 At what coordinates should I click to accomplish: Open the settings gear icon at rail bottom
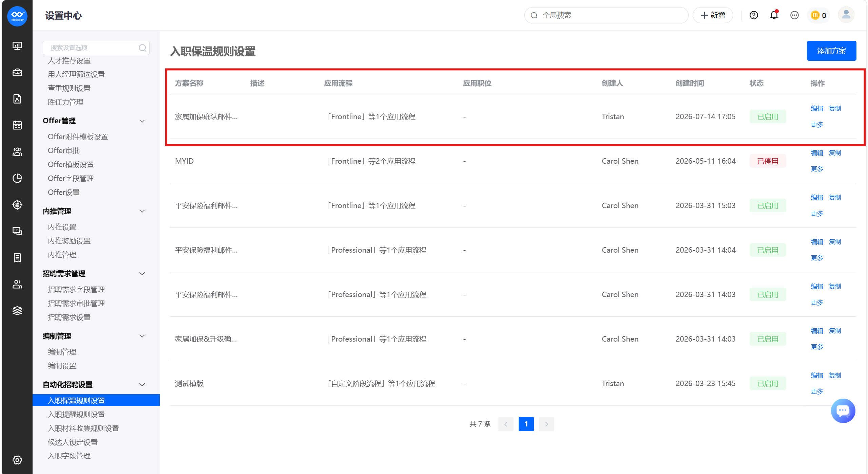17,460
